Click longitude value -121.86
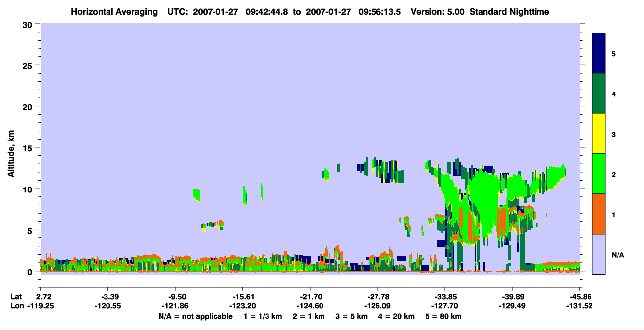The image size is (644, 330). coord(175,306)
